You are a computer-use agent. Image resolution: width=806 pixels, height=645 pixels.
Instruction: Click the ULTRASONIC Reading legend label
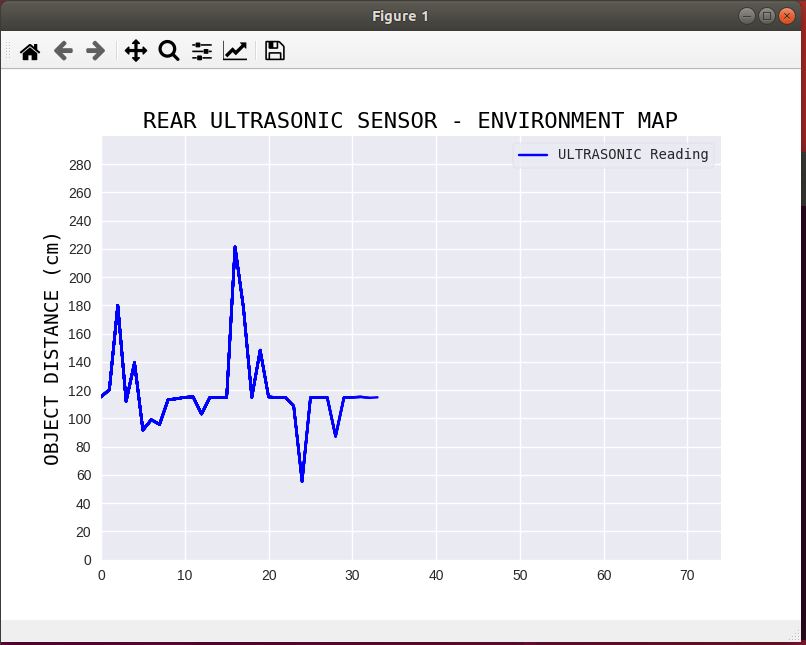point(633,154)
